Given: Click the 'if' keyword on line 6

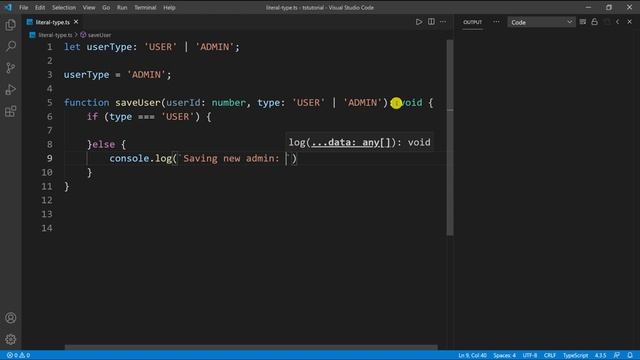Looking at the screenshot, I should pos(92,117).
